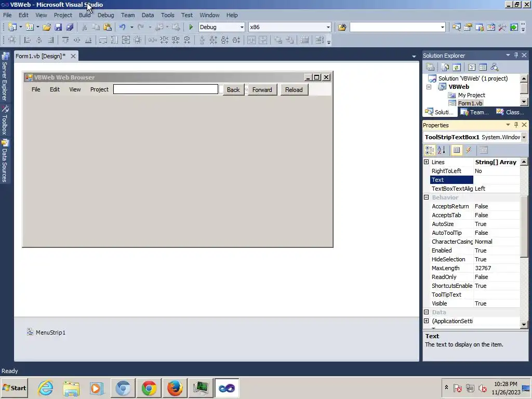Viewport: 532px width, 399px height.
Task: Open the Window menu
Action: coord(209,15)
